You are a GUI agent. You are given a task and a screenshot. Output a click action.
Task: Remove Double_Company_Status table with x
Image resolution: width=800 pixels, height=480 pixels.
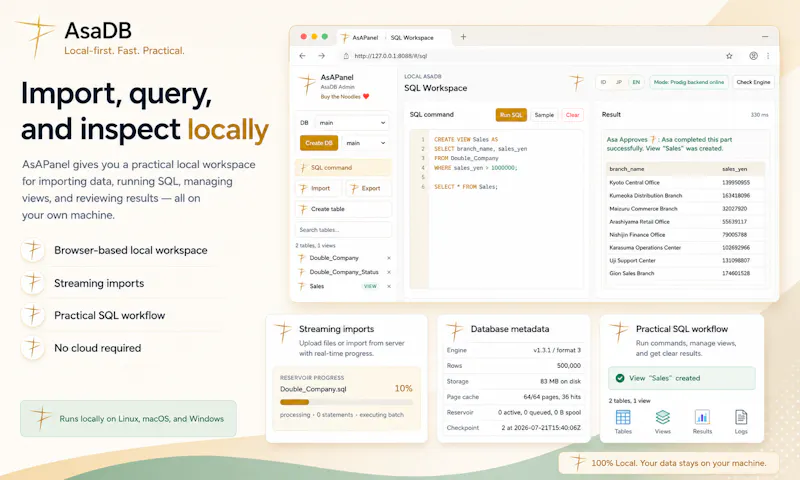pyautogui.click(x=389, y=272)
